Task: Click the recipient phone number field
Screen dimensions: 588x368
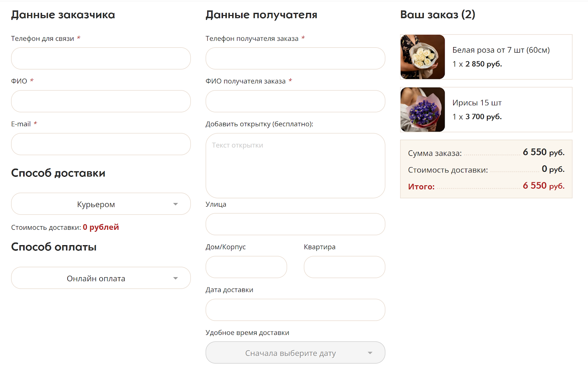Action: (x=295, y=58)
